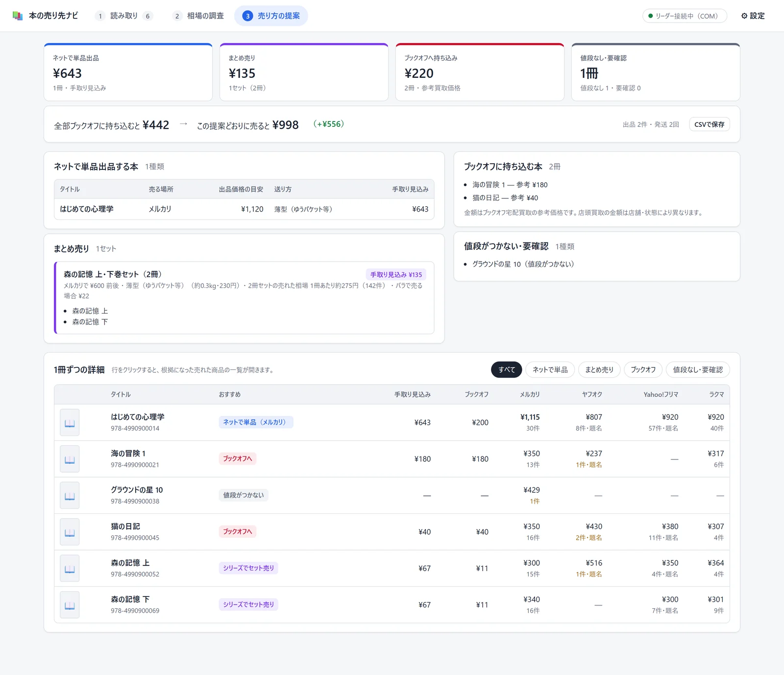The width and height of the screenshot is (784, 675).
Task: Click book thumbnail for 海の冒険 1
Action: click(70, 459)
